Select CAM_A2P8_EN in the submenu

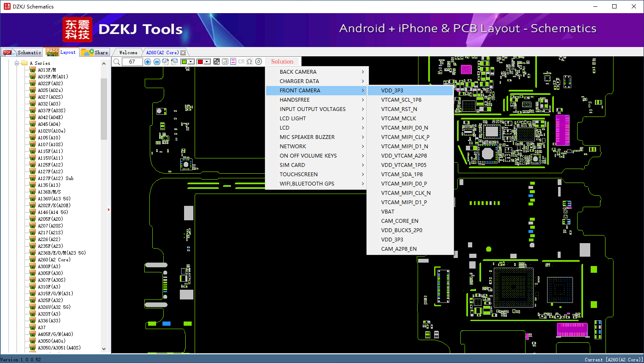point(410,249)
